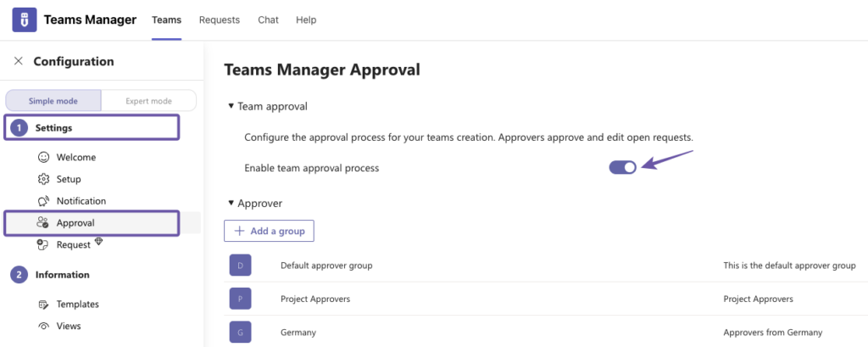Open the Chat tab
The image size is (868, 347).
(268, 20)
